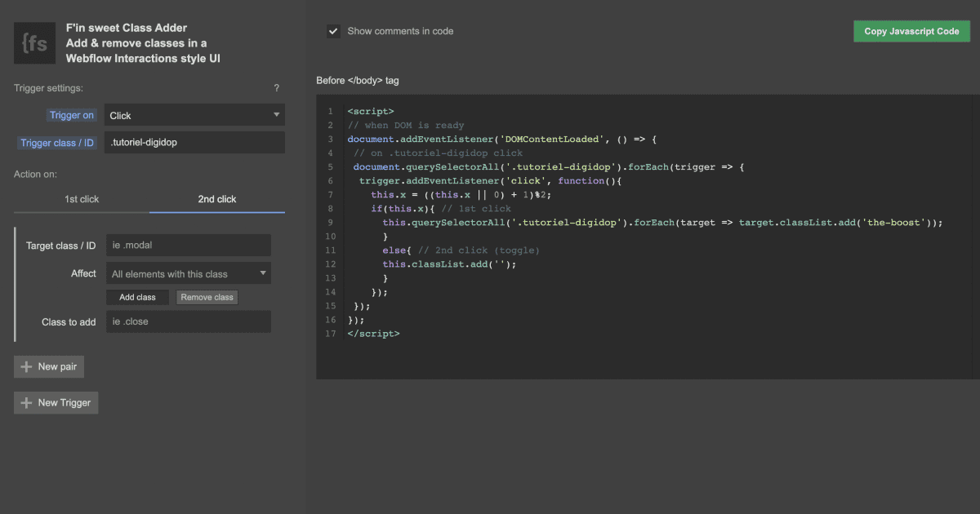Click the trigger.addEventListener('click' code line
The height and width of the screenshot is (514, 980).
click(x=491, y=180)
